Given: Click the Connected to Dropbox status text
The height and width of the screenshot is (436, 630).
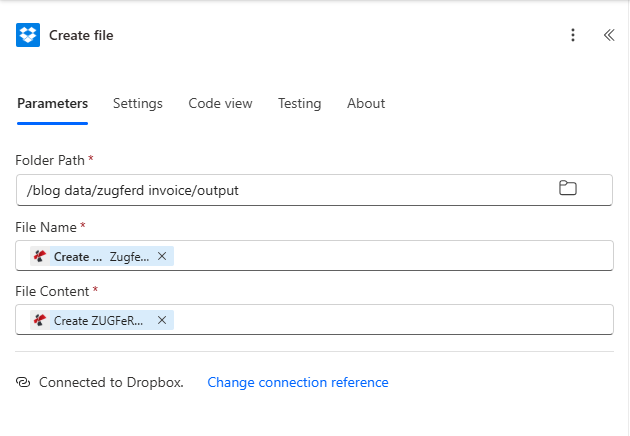Looking at the screenshot, I should coord(111,382).
